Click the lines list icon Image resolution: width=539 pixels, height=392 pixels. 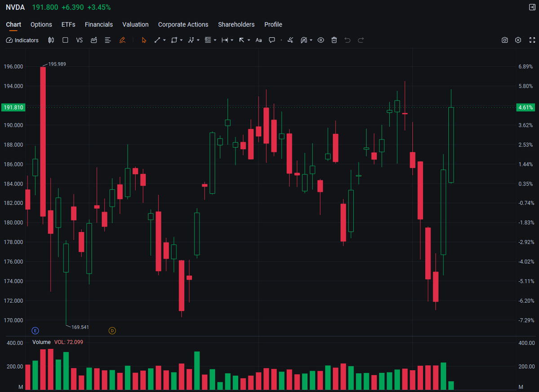(x=108, y=40)
